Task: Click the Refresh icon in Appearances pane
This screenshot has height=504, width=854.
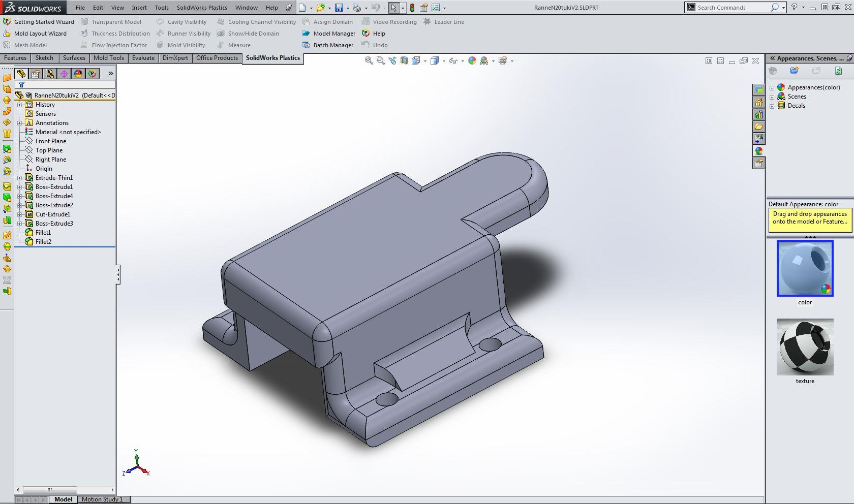Action: coord(838,71)
